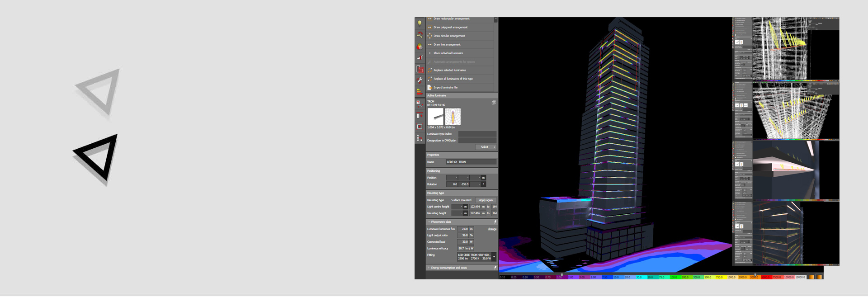
Task: Choose Draw polygonal arrangement
Action: (x=460, y=27)
